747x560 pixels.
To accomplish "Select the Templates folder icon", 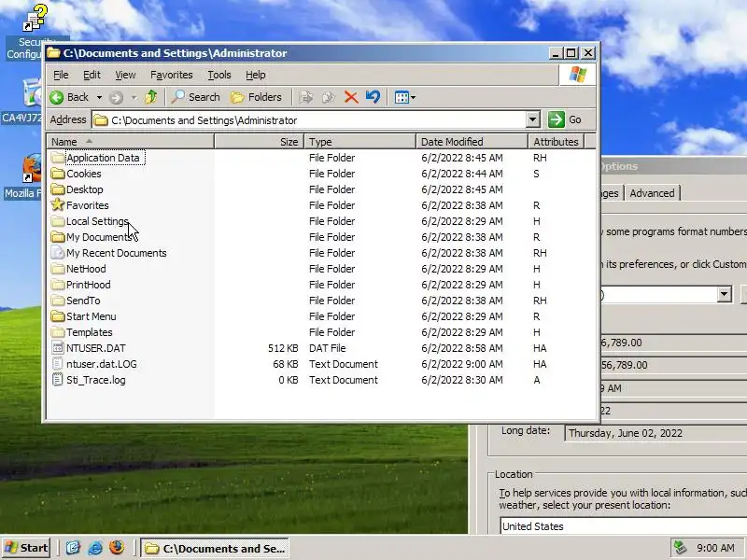I will 58,332.
